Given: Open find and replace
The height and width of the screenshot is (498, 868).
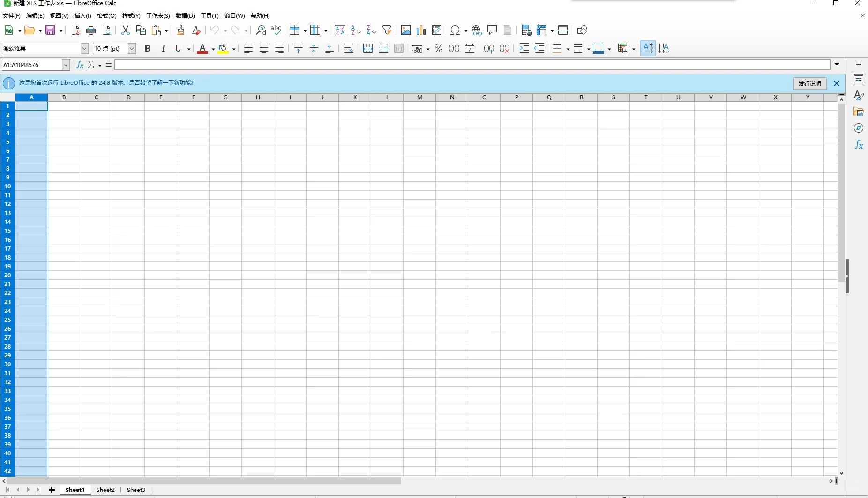Looking at the screenshot, I should tap(261, 30).
